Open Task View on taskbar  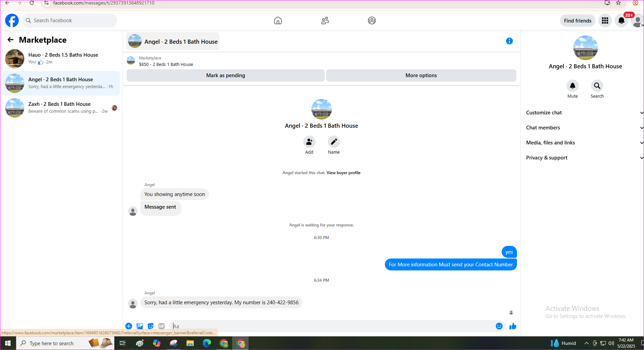tap(123, 343)
